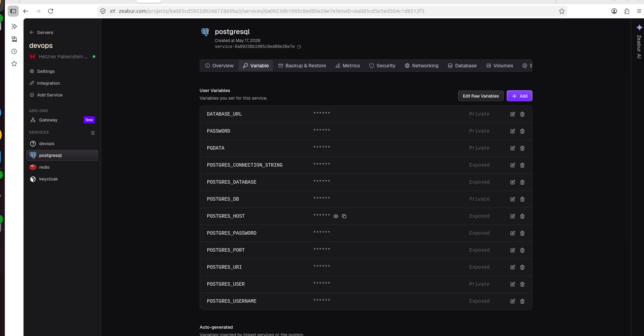644x336 pixels.
Task: Go to the Metrics tab
Action: pos(348,66)
